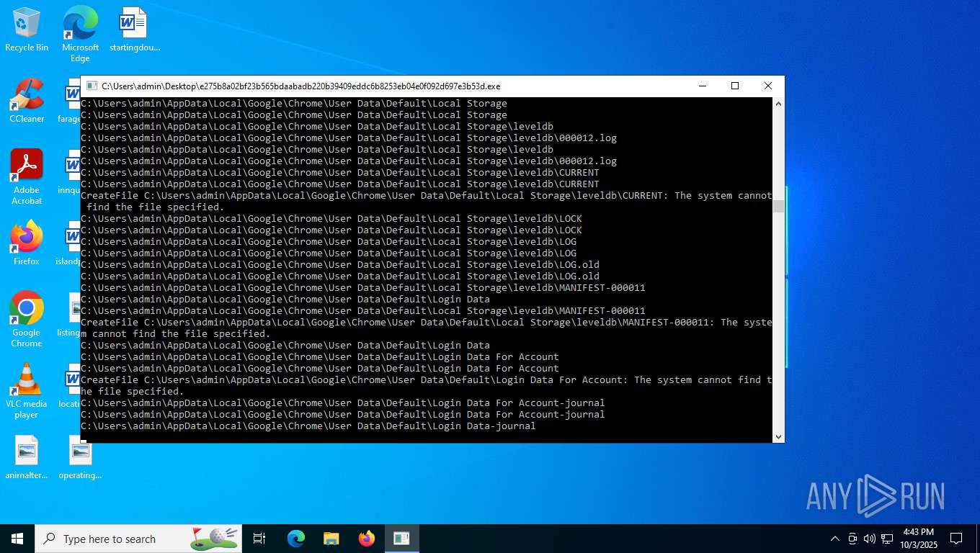980x553 pixels.
Task: Open Task View on the taskbar
Action: [259, 539]
